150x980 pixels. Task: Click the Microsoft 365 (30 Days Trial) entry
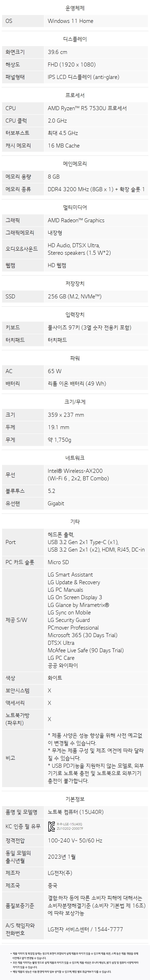[x=82, y=635]
